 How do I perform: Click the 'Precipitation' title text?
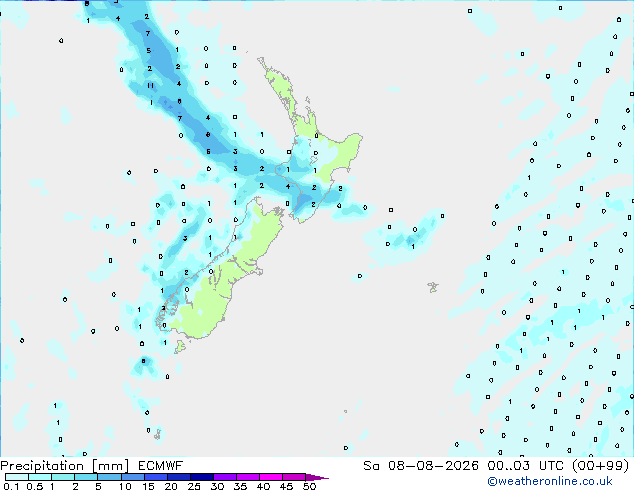(42, 466)
